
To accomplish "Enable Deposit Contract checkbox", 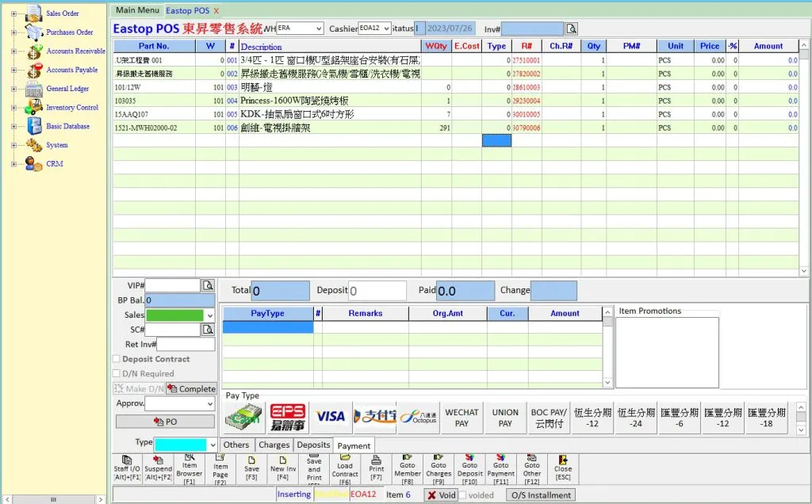I will pyautogui.click(x=117, y=360).
